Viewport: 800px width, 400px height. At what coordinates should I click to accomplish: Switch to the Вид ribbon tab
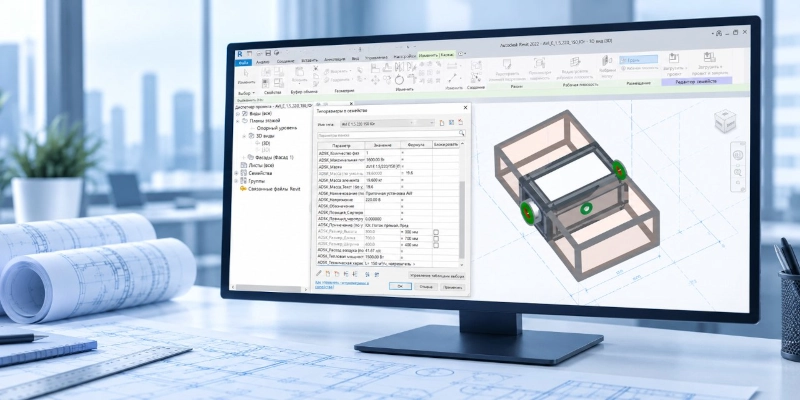[x=356, y=59]
